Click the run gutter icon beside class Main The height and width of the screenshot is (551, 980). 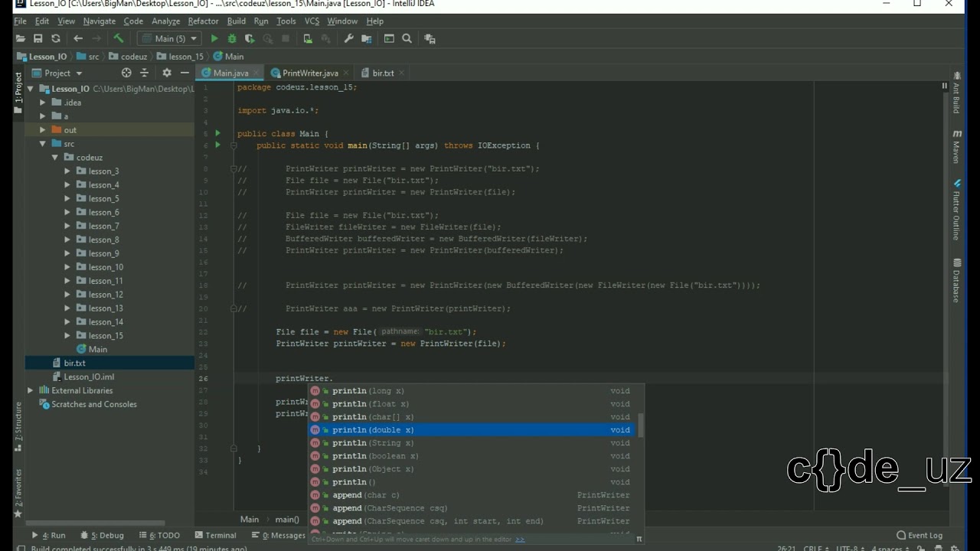point(217,133)
